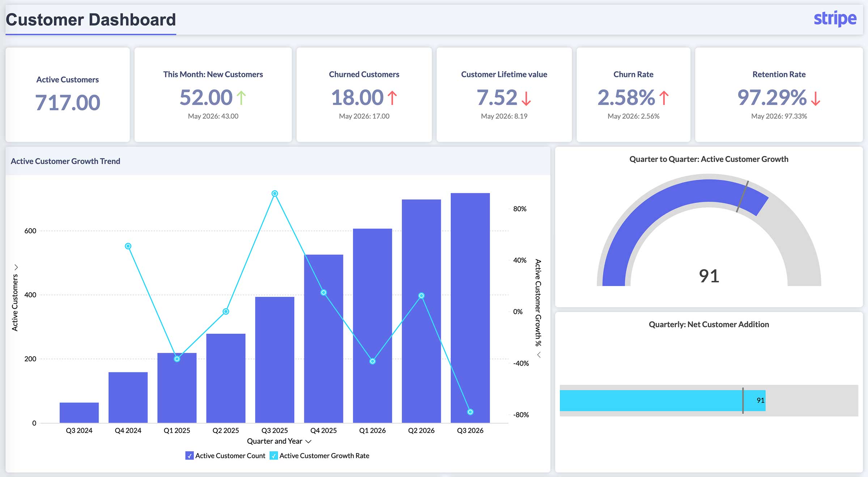Expand the Active Customers y-axis chevron
The width and height of the screenshot is (868, 477).
(x=16, y=267)
